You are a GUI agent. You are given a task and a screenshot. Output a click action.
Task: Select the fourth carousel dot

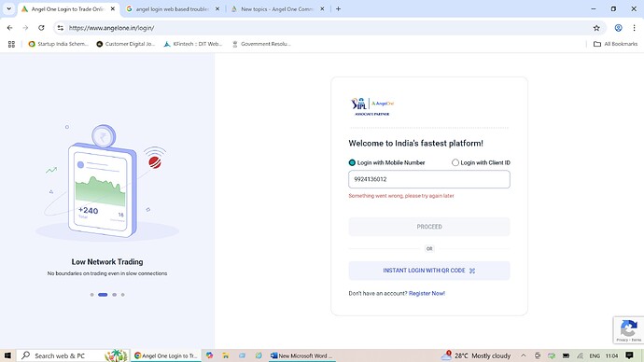point(123,295)
